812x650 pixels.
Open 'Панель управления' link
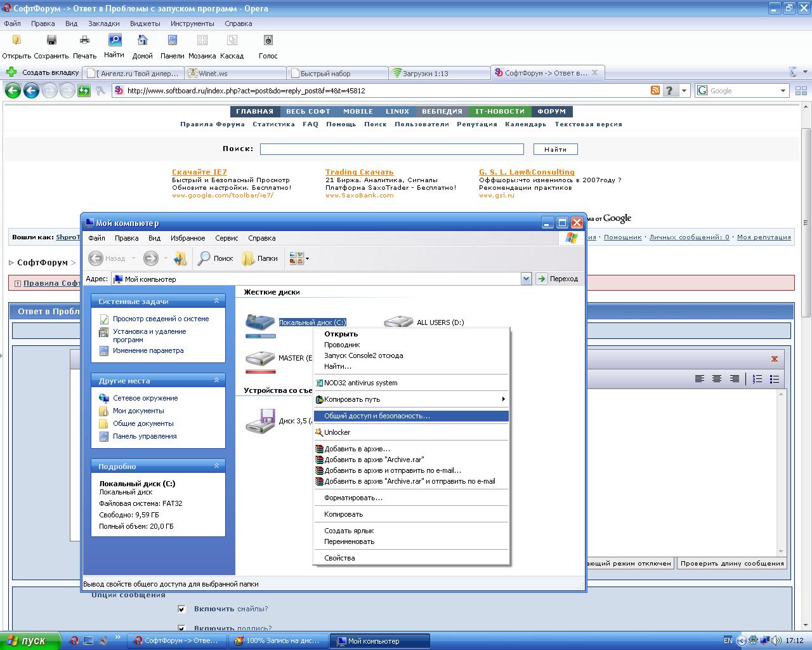coord(145,436)
